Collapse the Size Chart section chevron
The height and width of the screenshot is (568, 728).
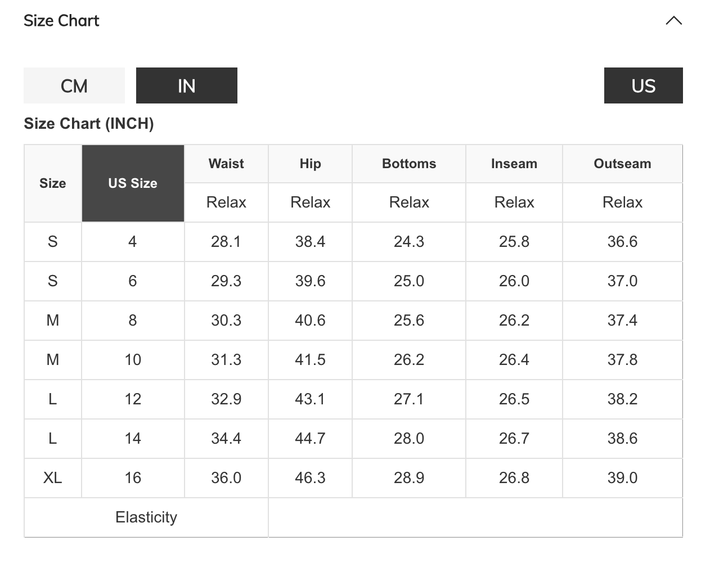[x=673, y=21]
